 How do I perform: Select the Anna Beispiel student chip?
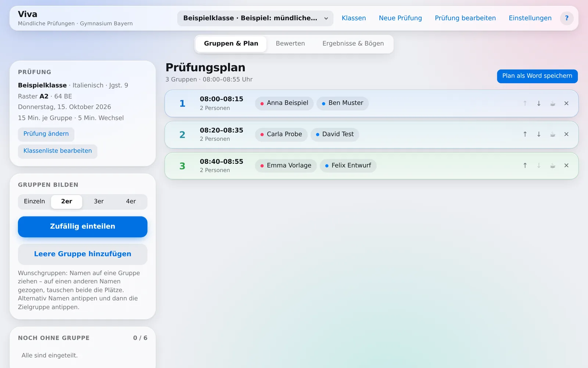pos(284,103)
